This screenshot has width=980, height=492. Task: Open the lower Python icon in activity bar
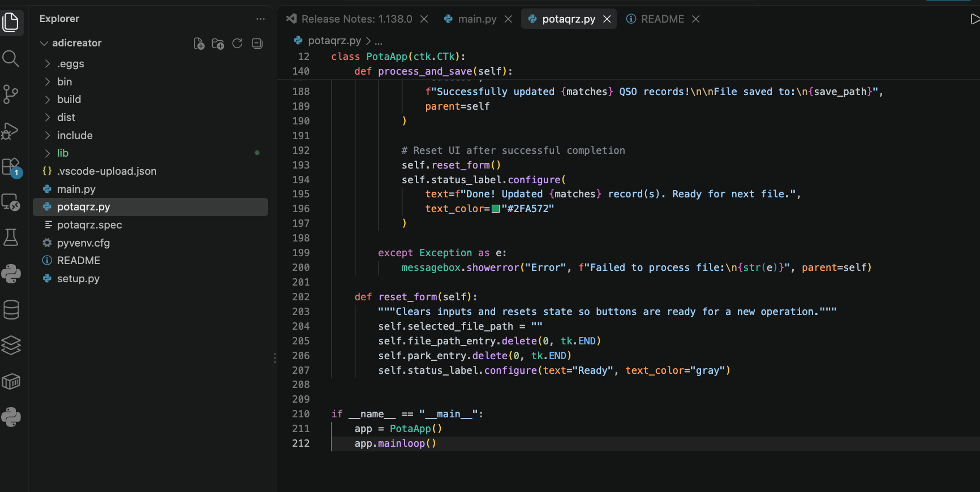11,417
